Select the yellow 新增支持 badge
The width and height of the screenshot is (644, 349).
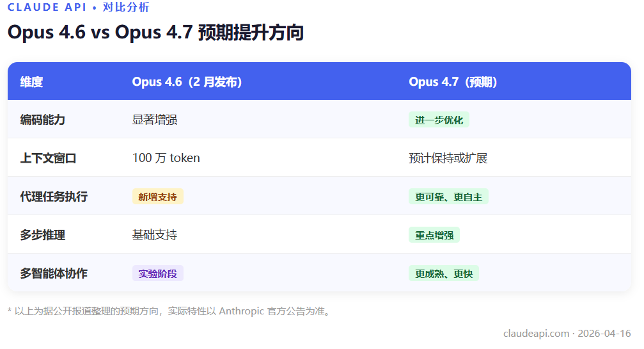coord(157,197)
